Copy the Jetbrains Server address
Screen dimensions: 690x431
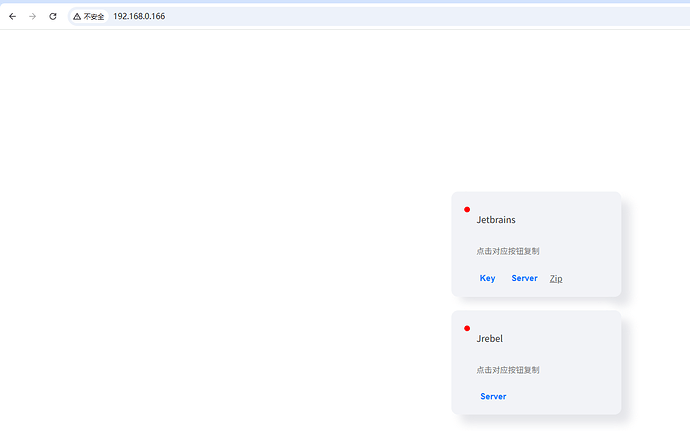(x=525, y=278)
